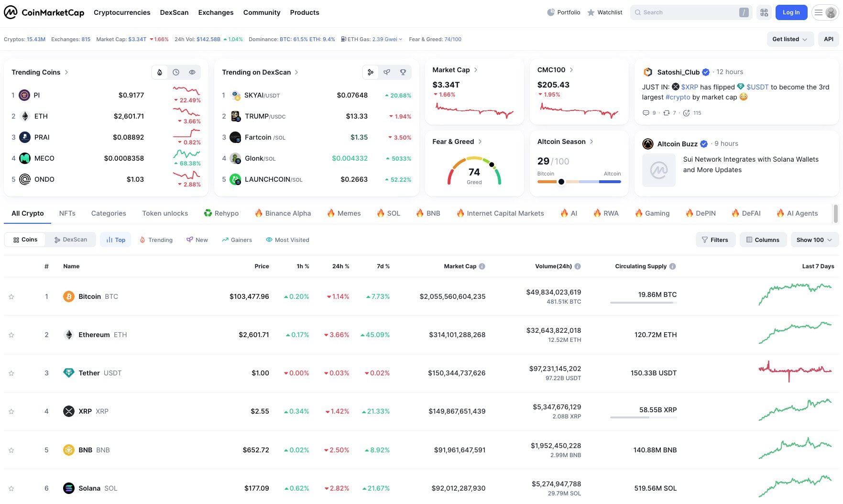Open the Columns button

pos(763,240)
